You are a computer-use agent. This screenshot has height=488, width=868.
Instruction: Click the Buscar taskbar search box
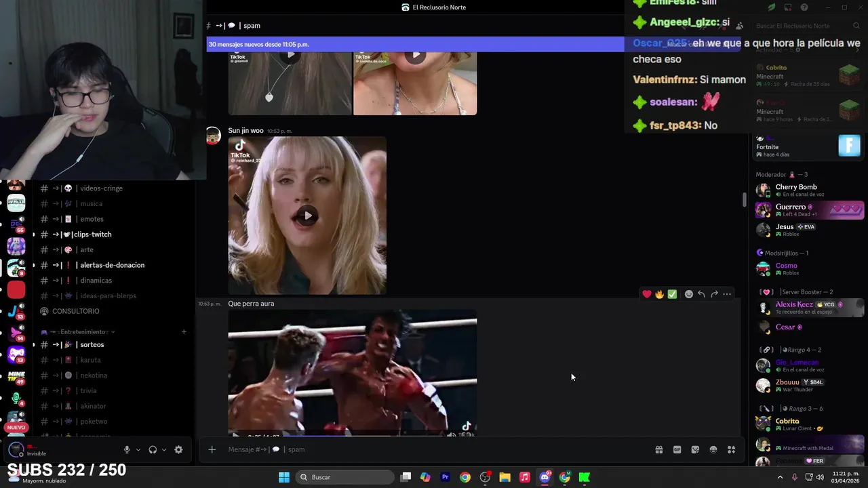tap(346, 477)
